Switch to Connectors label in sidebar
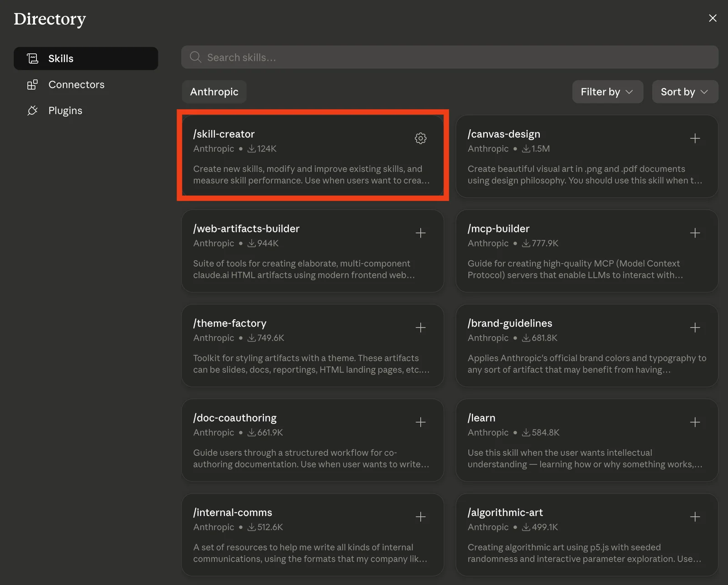 point(76,85)
